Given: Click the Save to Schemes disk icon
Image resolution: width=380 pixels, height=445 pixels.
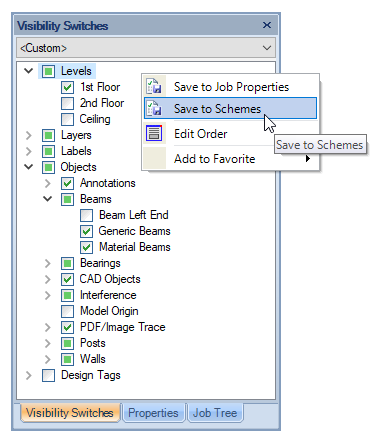Looking at the screenshot, I should coord(154,109).
